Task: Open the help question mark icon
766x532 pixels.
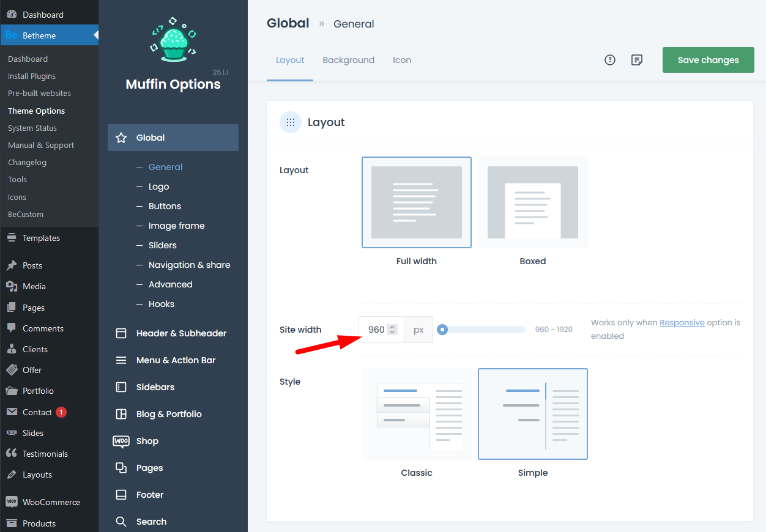Action: (x=610, y=60)
